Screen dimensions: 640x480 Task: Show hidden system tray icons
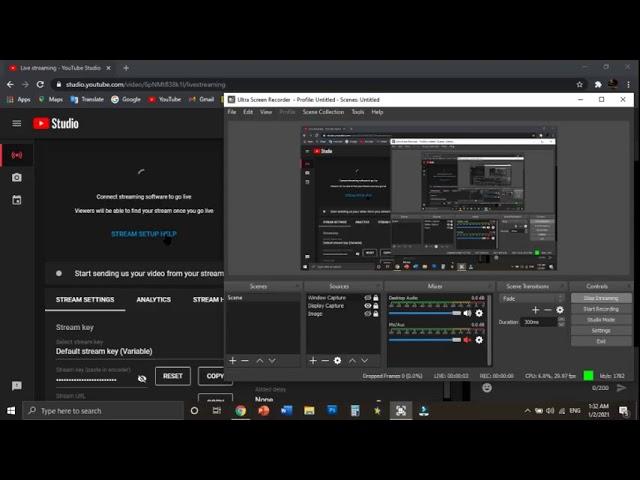[x=527, y=411]
